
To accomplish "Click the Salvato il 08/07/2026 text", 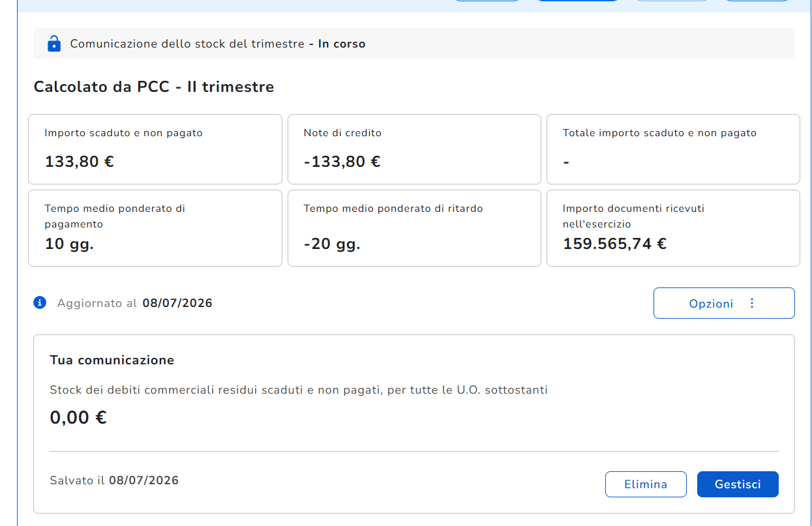I will [114, 480].
